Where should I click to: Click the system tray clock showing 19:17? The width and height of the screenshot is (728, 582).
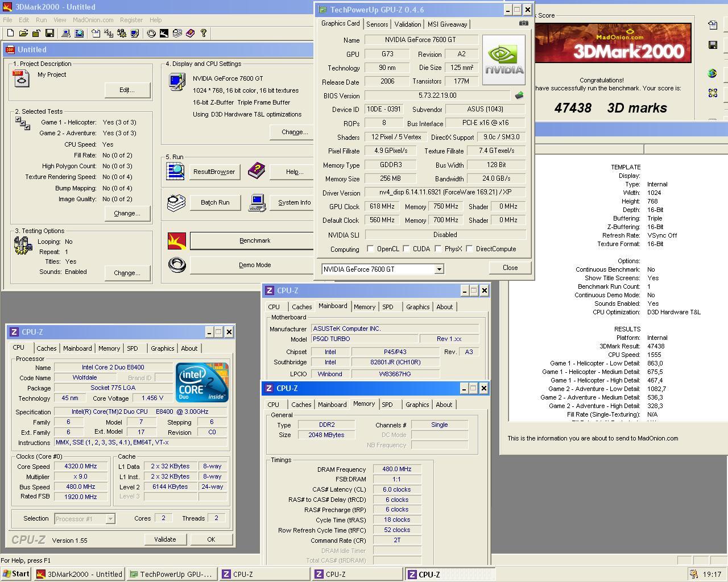coord(712,574)
